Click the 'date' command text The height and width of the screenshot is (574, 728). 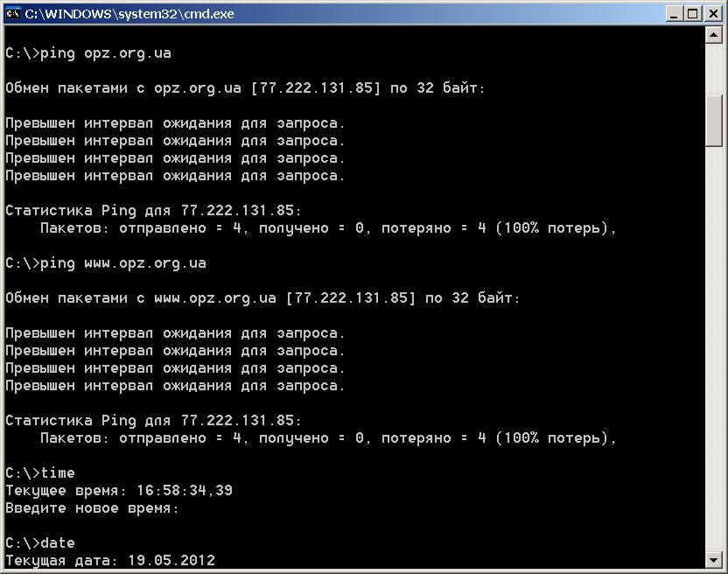coord(58,543)
